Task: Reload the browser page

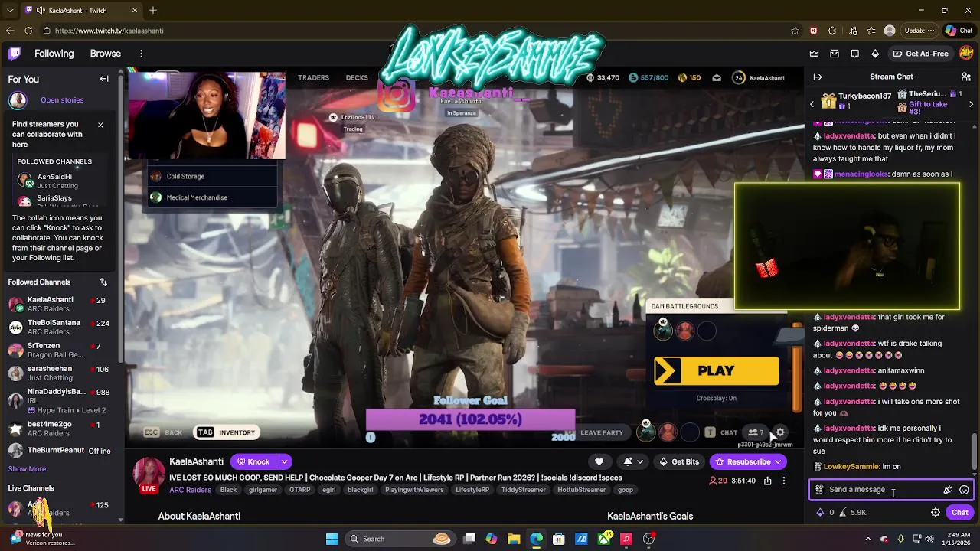Action: pos(28,31)
